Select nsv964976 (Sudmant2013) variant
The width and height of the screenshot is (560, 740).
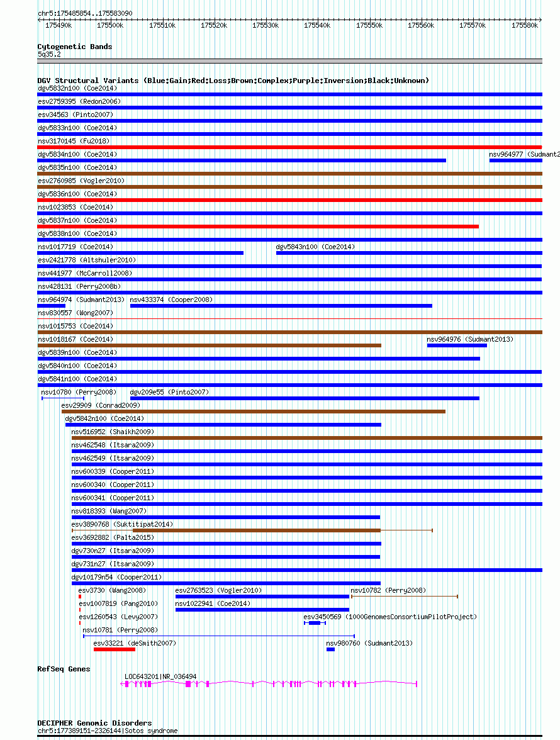pos(457,345)
